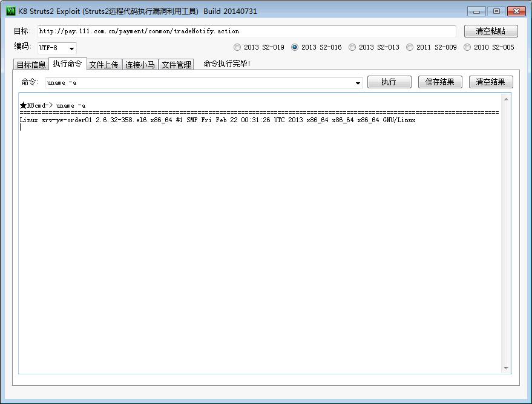
Task: Open the 文件管理 tab
Action: tap(176, 64)
